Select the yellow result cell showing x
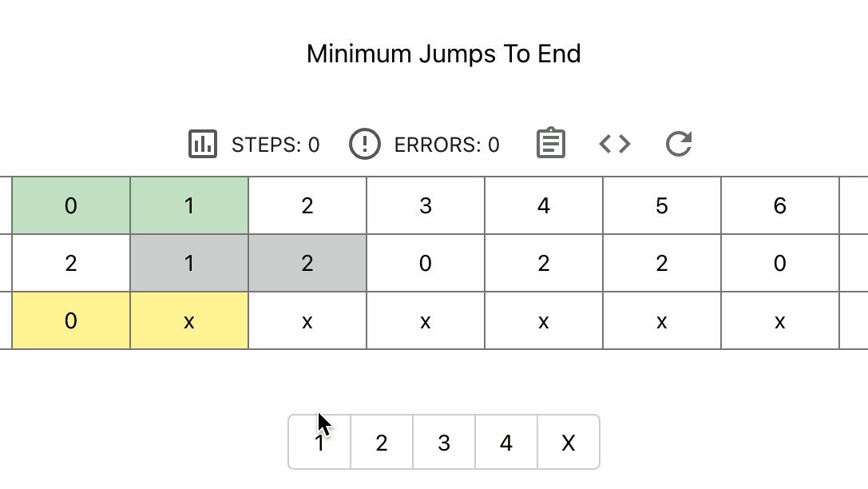 click(x=189, y=321)
